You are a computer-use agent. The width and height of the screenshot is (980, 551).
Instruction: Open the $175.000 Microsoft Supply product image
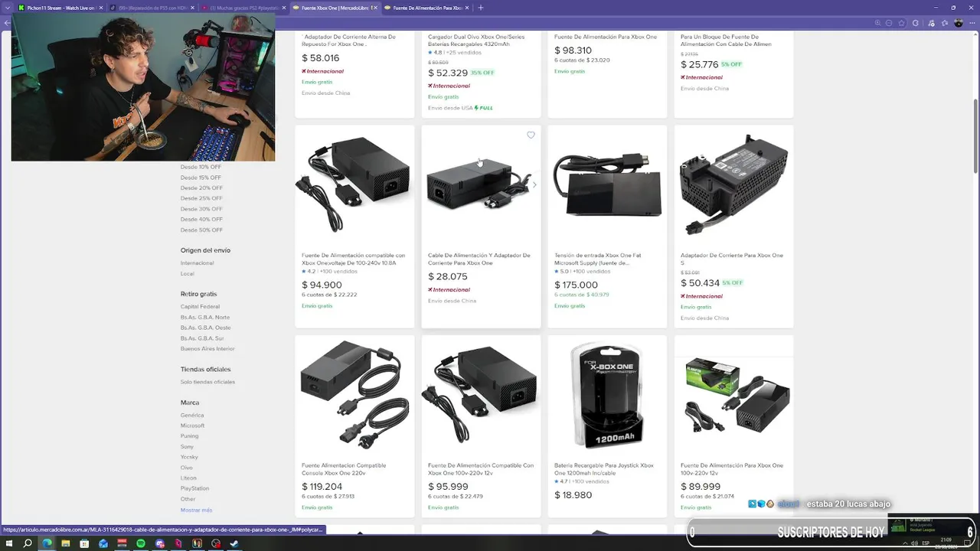[607, 185]
